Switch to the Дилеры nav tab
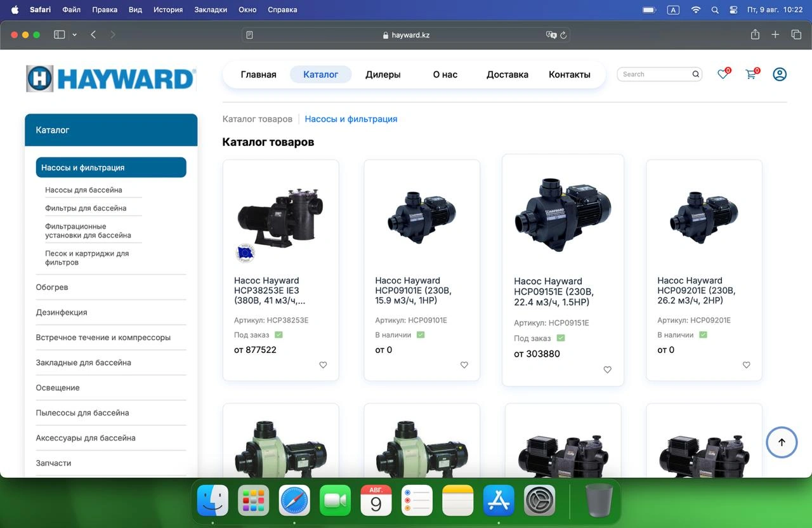Image resolution: width=812 pixels, height=528 pixels. click(383, 74)
